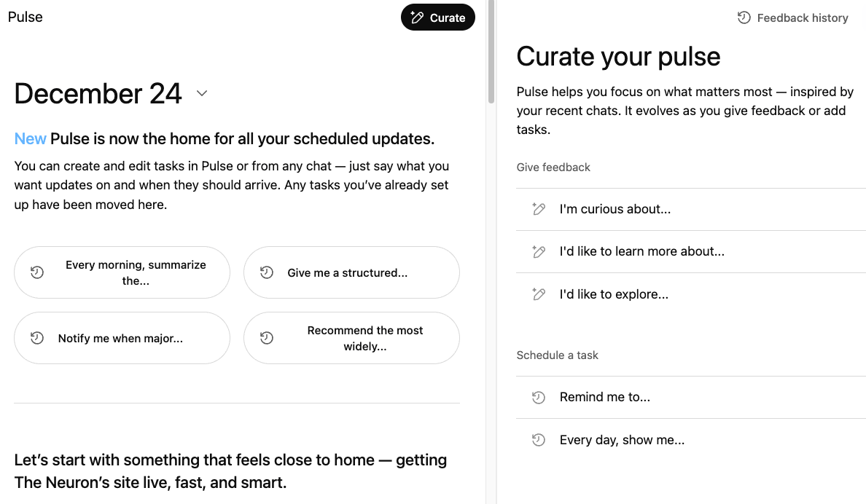Click pencil icon beside I'd like to explore
This screenshot has width=866, height=504.
coord(539,295)
